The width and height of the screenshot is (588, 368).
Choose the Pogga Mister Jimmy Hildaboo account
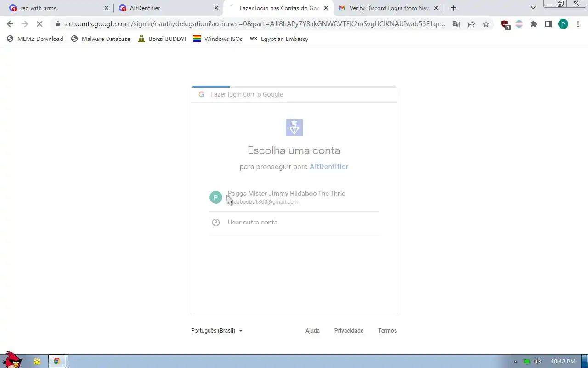click(x=294, y=197)
